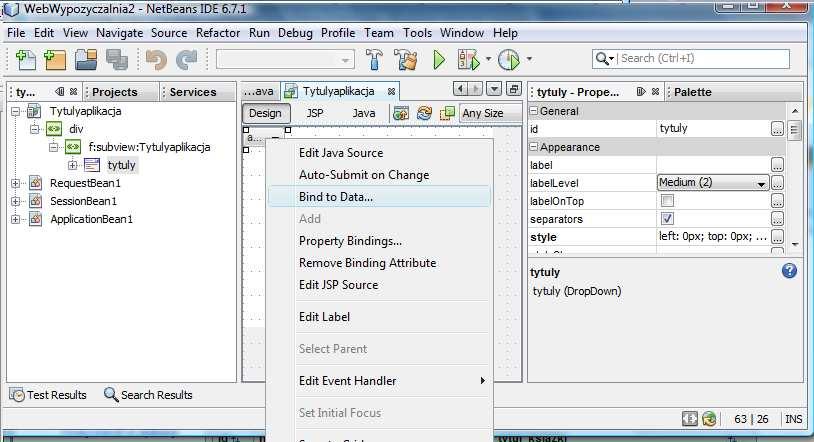This screenshot has height=442, width=814.
Task: Click the search magnifier icon
Action: click(x=602, y=59)
